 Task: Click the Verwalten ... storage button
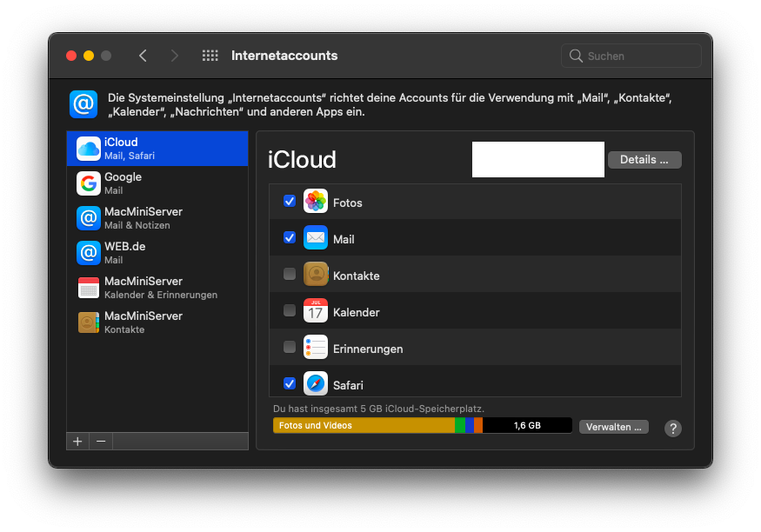click(613, 427)
